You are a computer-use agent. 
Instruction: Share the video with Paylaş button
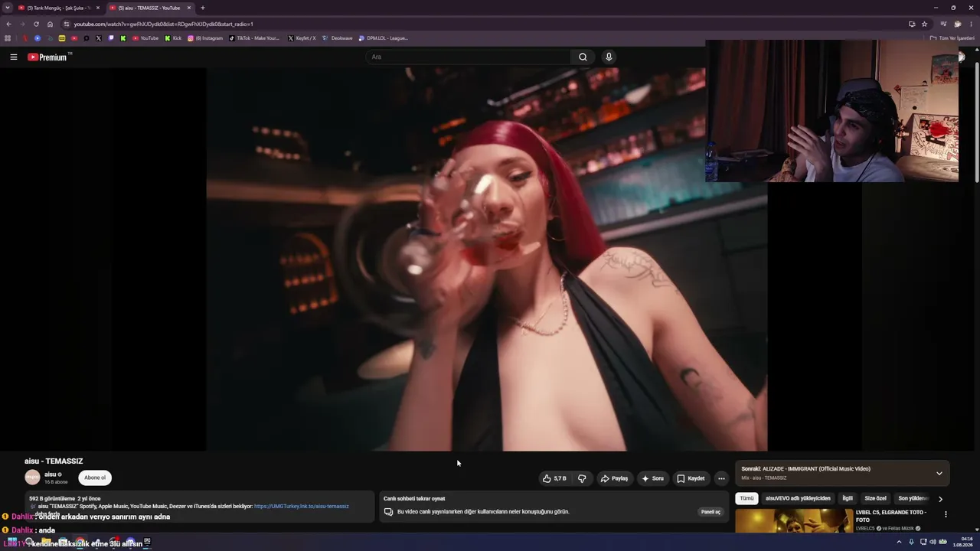click(x=614, y=478)
